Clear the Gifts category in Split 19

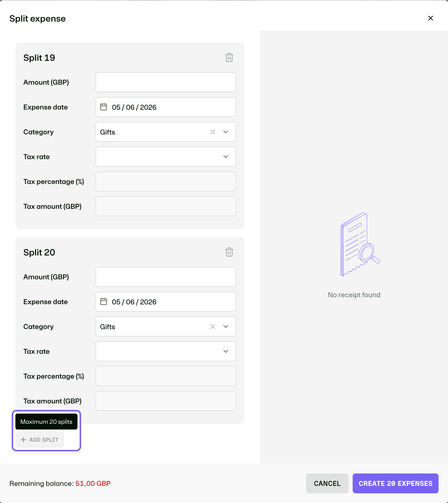tap(213, 132)
